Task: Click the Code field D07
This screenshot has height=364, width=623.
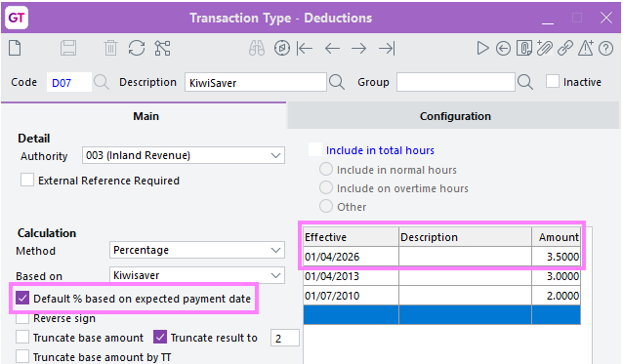Action: [x=68, y=82]
